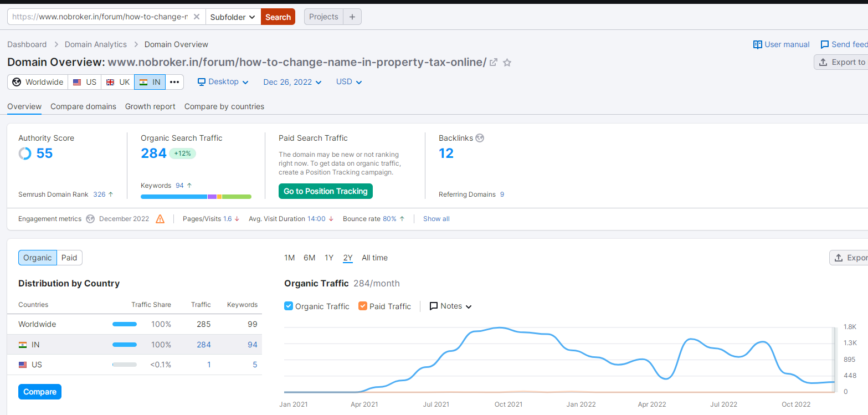
Task: Open the chart Export button
Action: click(x=849, y=258)
